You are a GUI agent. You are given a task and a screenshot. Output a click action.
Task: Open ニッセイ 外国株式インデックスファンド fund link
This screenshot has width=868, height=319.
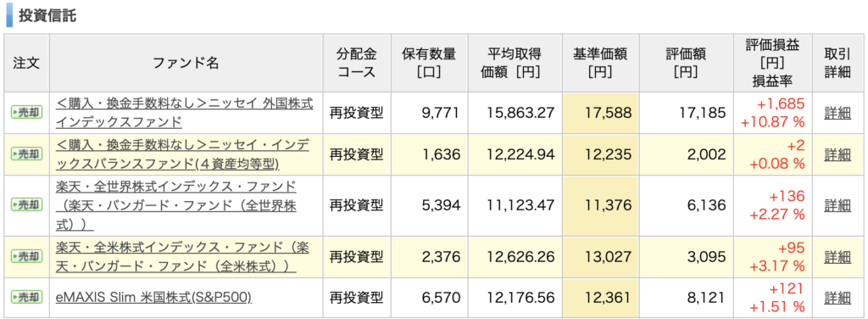point(184,113)
